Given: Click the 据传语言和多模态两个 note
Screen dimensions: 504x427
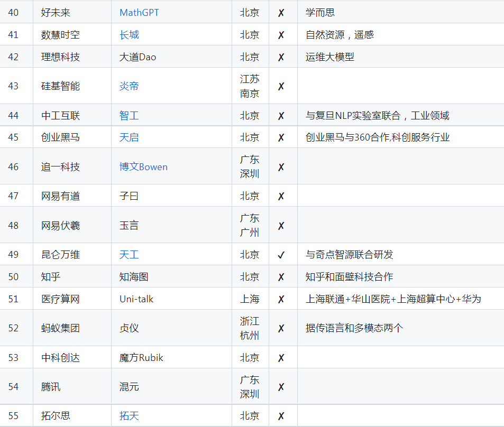Looking at the screenshot, I should click(x=354, y=328).
